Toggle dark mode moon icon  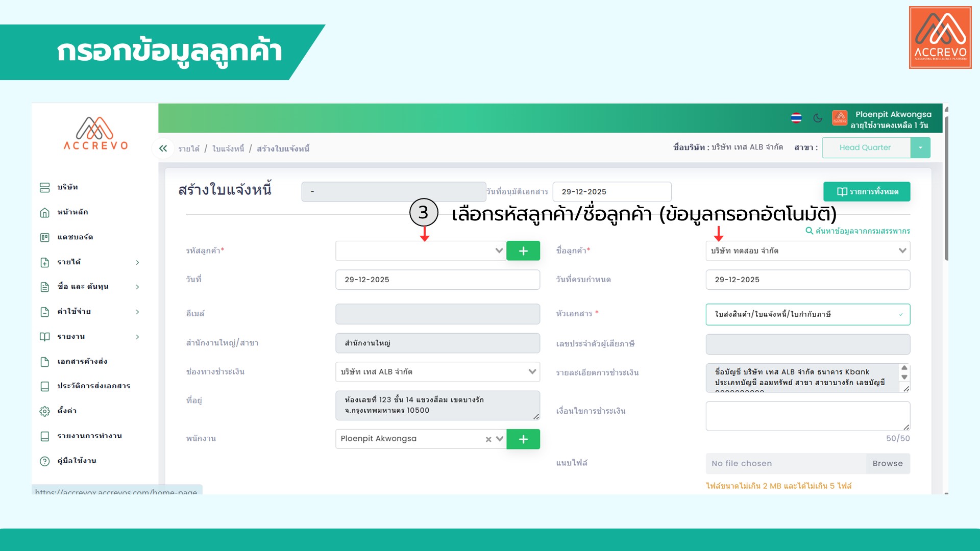pos(818,118)
